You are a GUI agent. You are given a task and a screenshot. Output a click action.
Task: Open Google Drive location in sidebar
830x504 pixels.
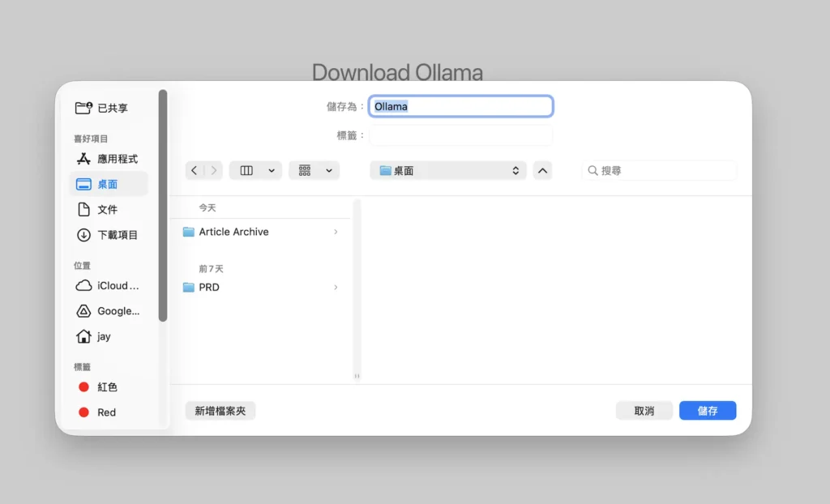(x=108, y=311)
